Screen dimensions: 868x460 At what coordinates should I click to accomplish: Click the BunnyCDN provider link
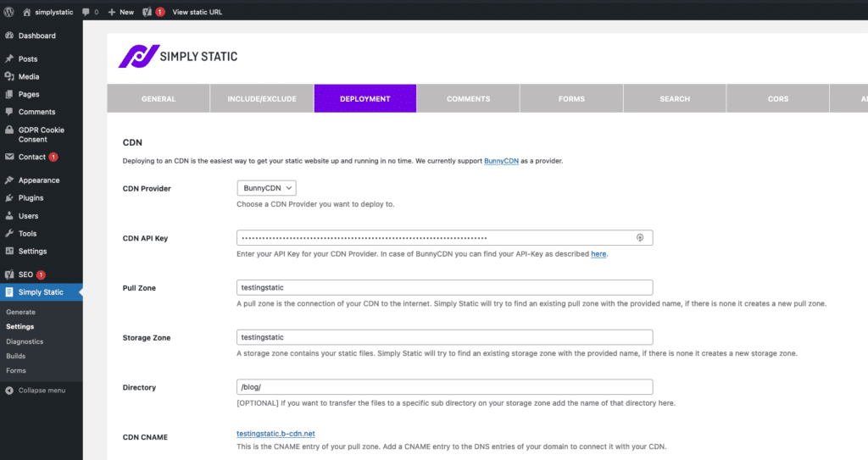[501, 161]
